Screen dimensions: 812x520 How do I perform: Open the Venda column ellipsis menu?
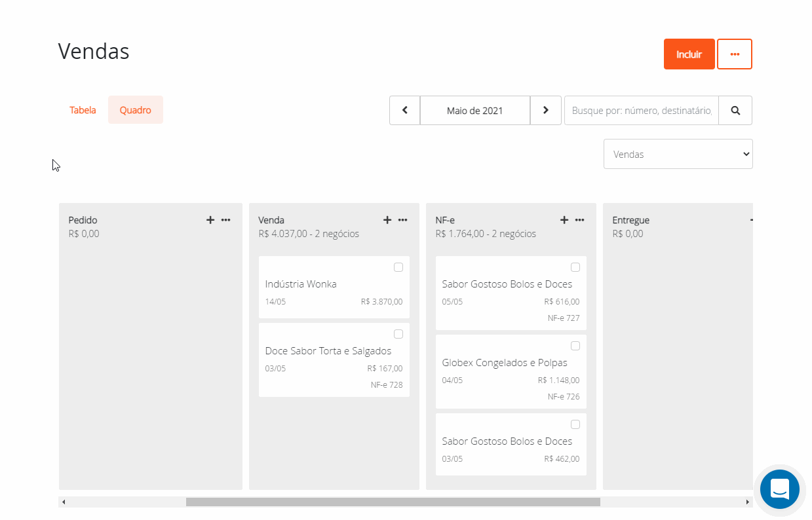coord(403,220)
